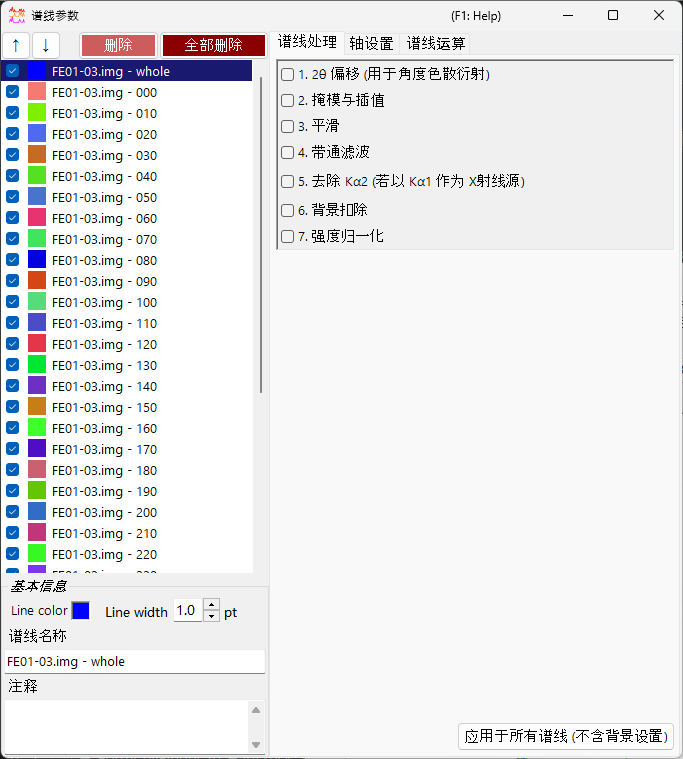The image size is (683, 759).
Task: Decrease Line width with down stepper arrow
Action: (x=212, y=617)
